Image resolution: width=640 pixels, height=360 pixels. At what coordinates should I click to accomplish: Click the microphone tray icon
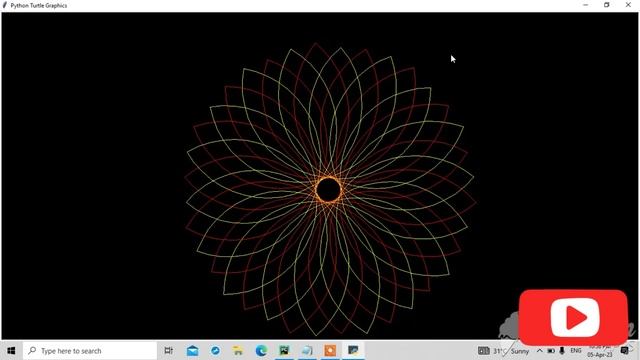(x=562, y=351)
